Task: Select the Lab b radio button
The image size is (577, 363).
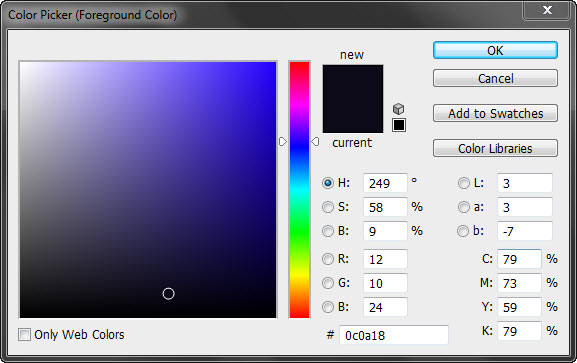Action: [x=463, y=231]
